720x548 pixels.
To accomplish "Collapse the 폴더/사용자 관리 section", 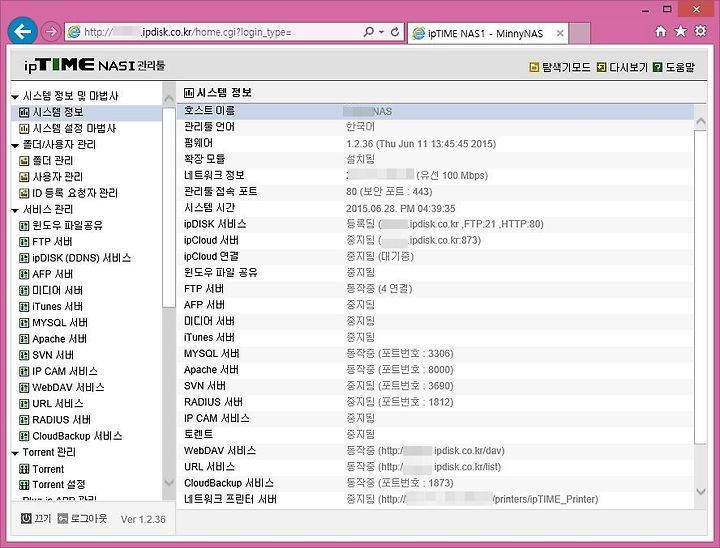I will (x=15, y=146).
